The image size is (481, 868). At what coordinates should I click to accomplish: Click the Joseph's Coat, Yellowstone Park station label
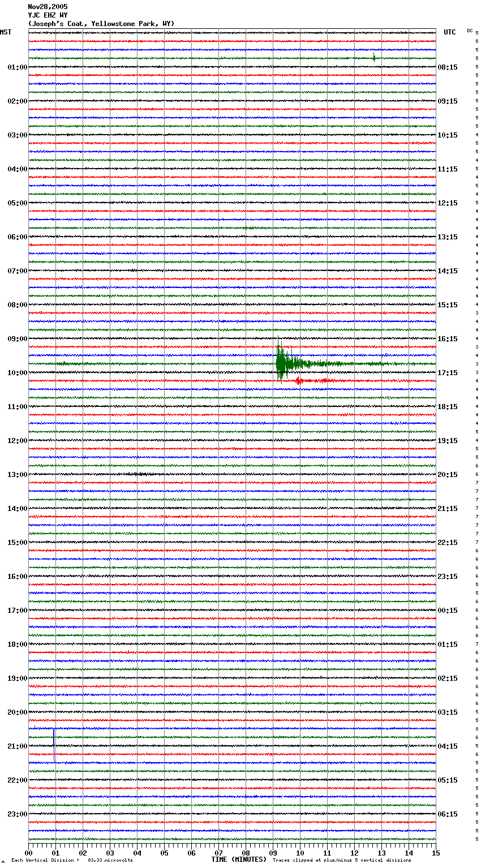click(x=101, y=24)
